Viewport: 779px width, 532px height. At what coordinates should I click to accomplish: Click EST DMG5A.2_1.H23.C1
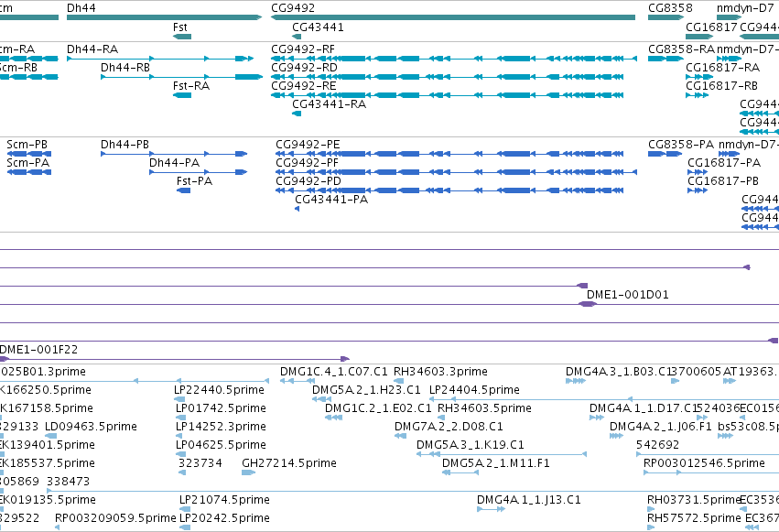[321, 399]
